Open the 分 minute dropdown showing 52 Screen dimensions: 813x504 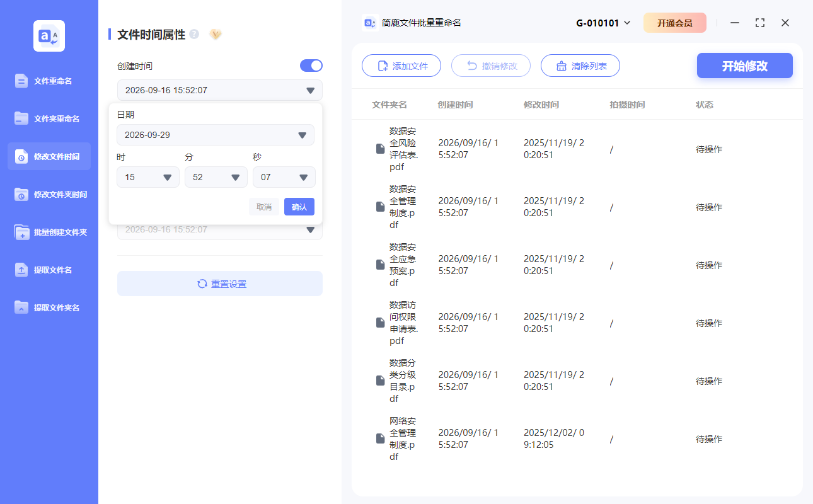(x=216, y=177)
